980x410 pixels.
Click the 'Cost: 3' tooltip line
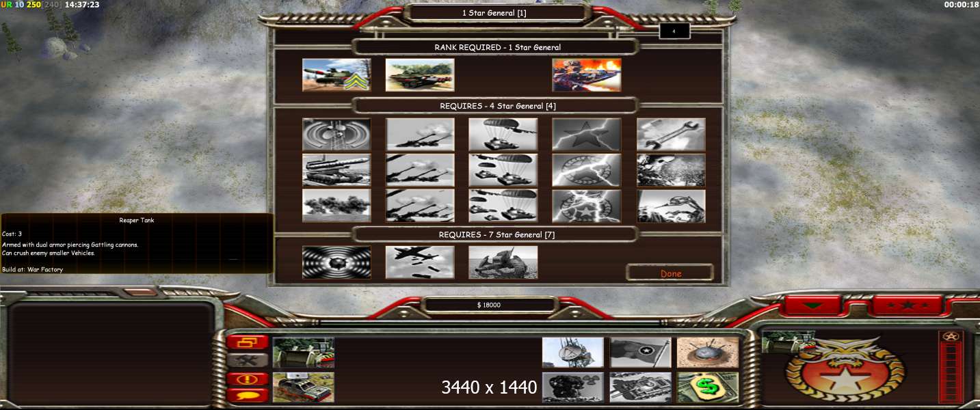(x=12, y=234)
